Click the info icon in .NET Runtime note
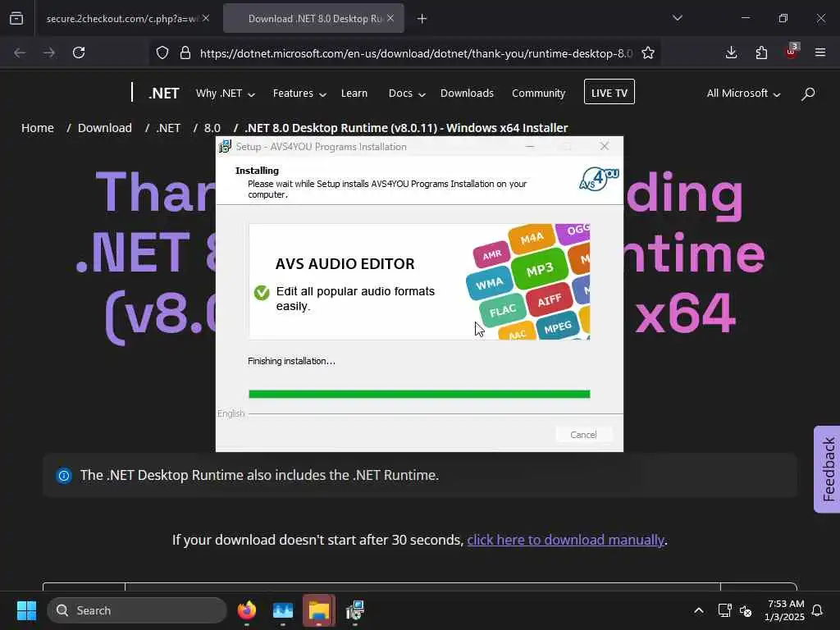840x630 pixels. pyautogui.click(x=64, y=475)
